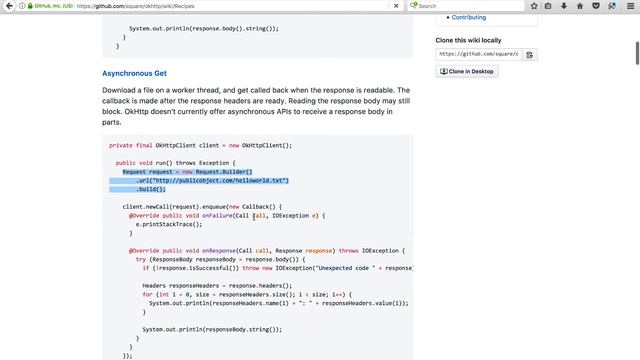The height and width of the screenshot is (360, 640).
Task: Open the bookmarks list clipboard icon
Action: click(x=548, y=6)
